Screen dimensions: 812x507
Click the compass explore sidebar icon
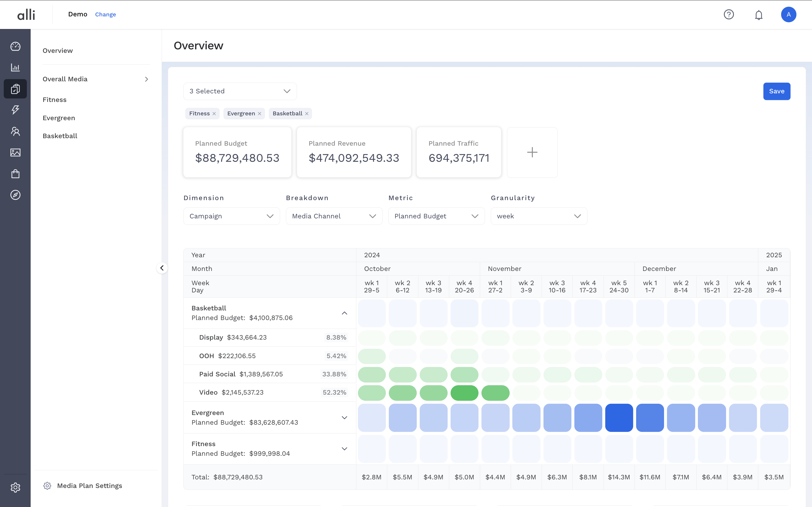[x=15, y=195]
